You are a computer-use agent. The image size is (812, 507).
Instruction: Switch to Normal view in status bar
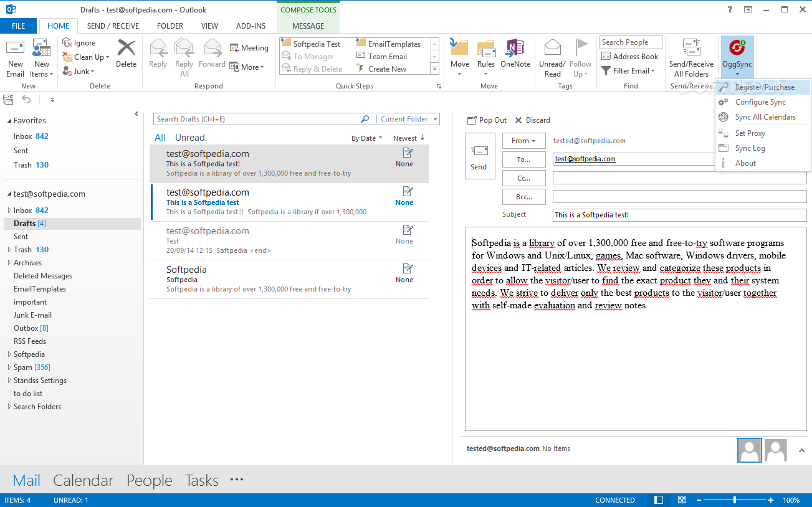(x=659, y=500)
